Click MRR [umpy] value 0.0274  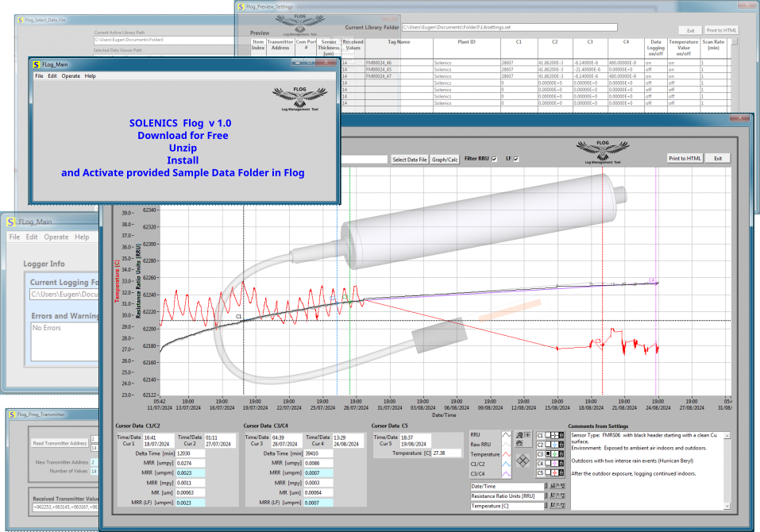pos(190,463)
